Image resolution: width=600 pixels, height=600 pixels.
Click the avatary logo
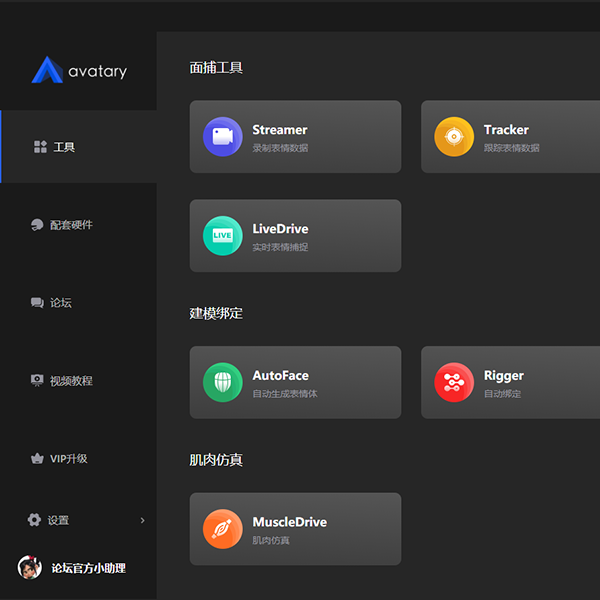point(79,70)
